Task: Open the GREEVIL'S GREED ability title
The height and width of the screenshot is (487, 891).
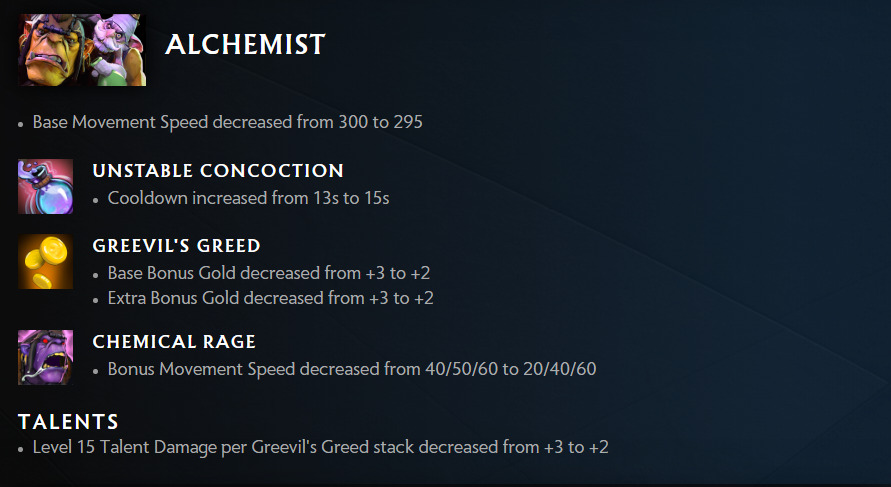Action: point(176,246)
